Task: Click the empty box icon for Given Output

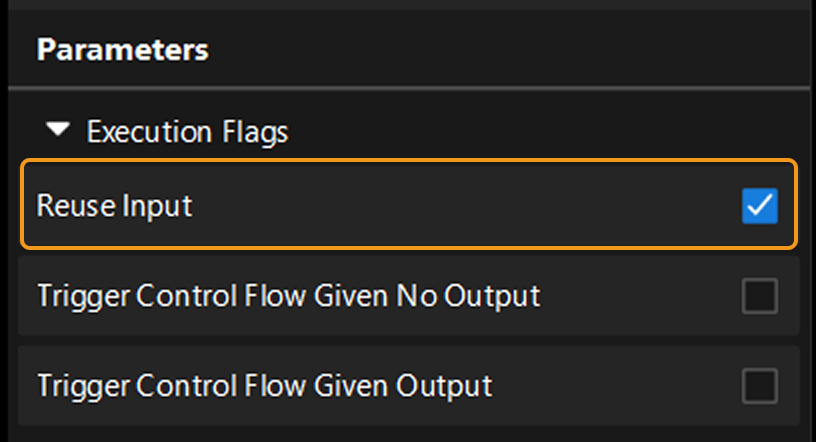Action: click(x=759, y=385)
